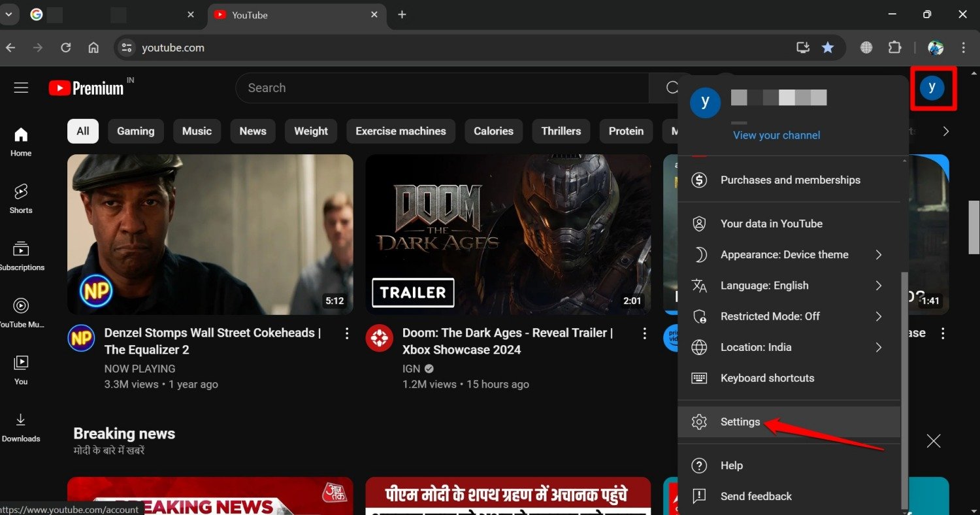Go back with browser back arrow
This screenshot has width=980, height=515.
(x=10, y=48)
